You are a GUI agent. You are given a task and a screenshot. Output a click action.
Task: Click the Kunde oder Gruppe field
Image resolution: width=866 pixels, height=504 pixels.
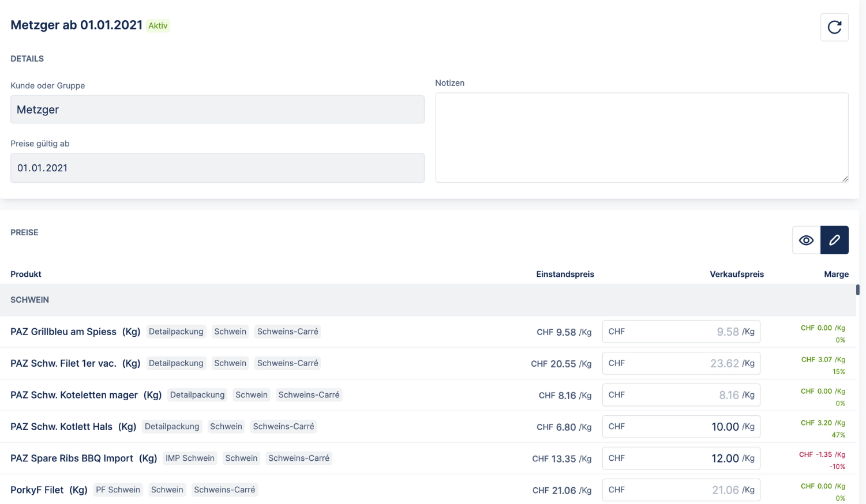click(x=217, y=110)
